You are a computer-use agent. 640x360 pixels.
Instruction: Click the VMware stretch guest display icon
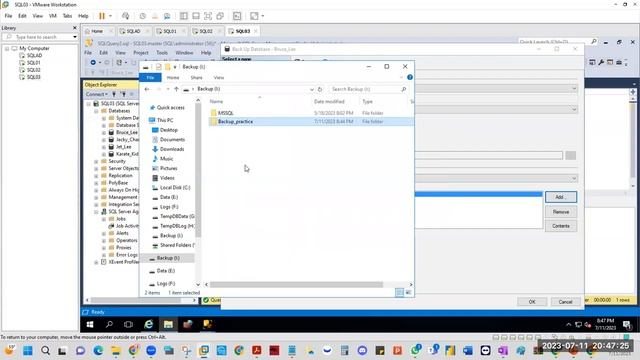click(x=254, y=16)
